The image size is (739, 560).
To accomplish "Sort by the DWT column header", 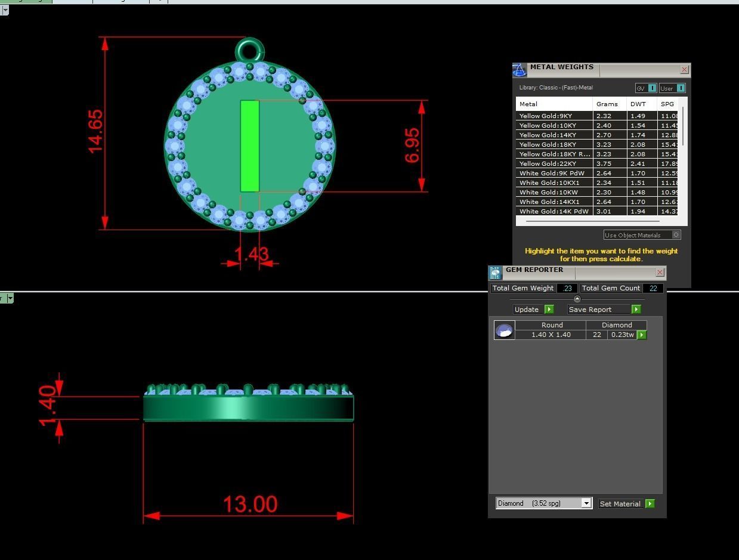I will point(642,104).
